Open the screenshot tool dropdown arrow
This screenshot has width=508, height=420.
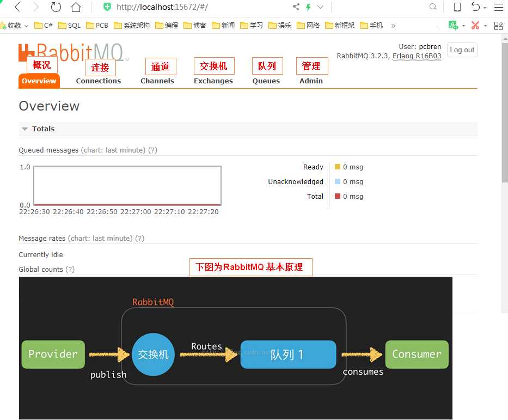pyautogui.click(x=485, y=26)
